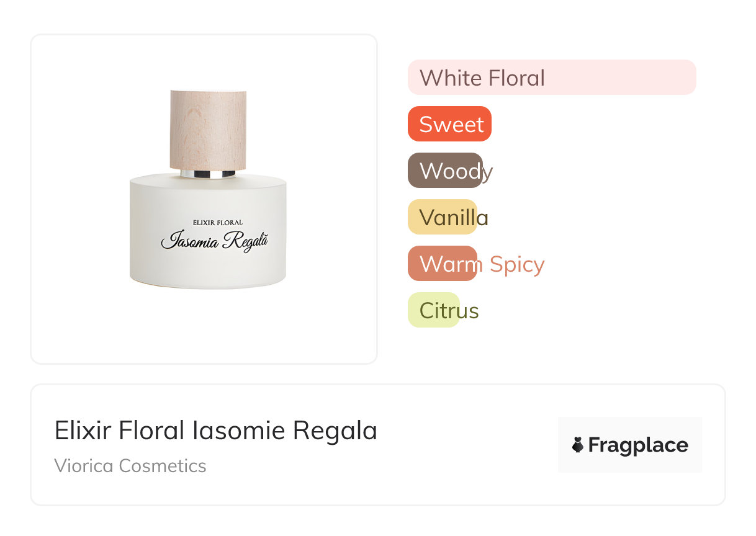Choose the Citrus accord bar

click(x=433, y=310)
